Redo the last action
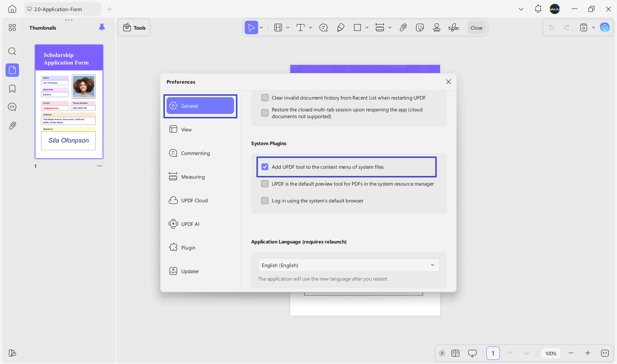The image size is (617, 364). coord(566,27)
